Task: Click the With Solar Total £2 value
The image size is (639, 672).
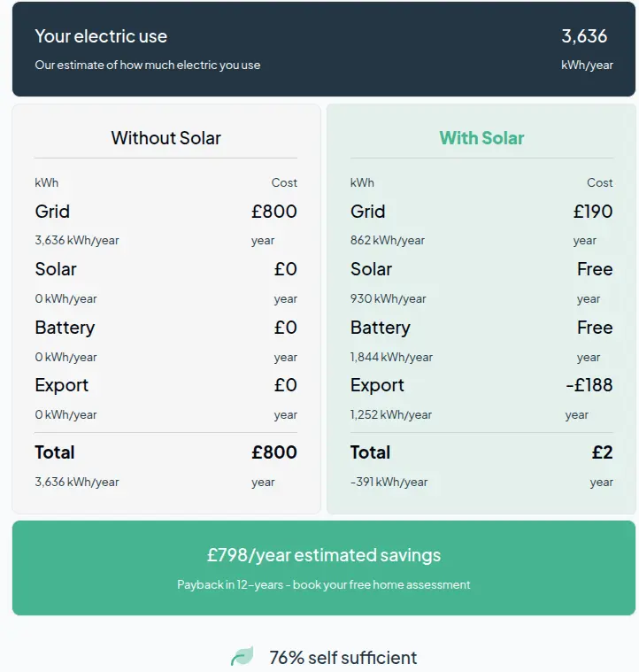Action: 602,452
